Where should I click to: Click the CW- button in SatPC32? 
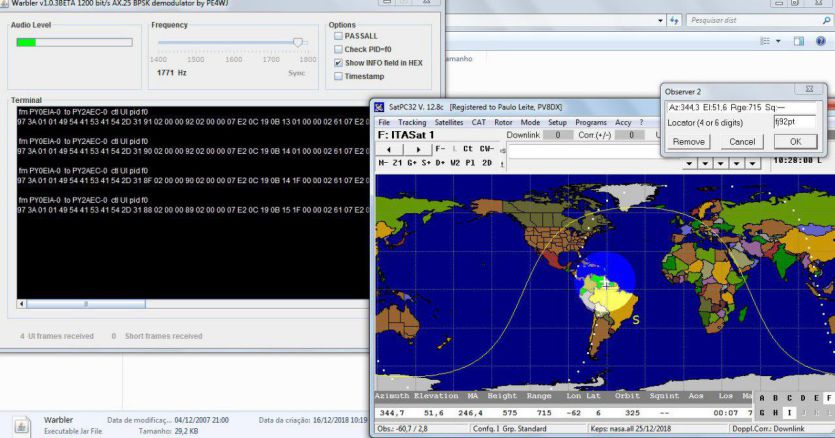coord(487,149)
